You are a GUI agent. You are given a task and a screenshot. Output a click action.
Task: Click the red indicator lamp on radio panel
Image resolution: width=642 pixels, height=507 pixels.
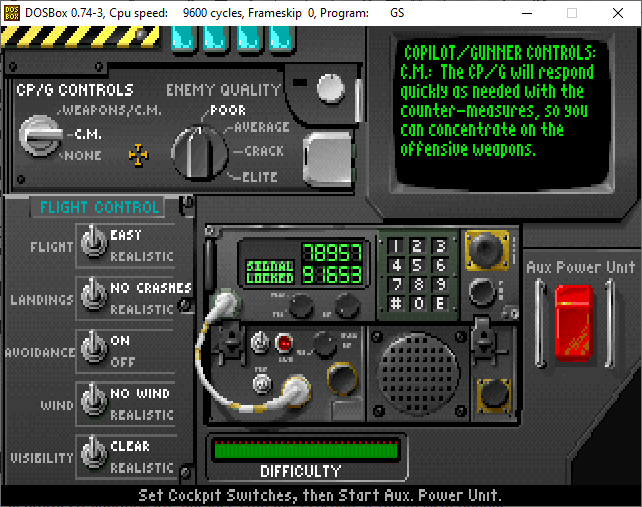[x=284, y=343]
